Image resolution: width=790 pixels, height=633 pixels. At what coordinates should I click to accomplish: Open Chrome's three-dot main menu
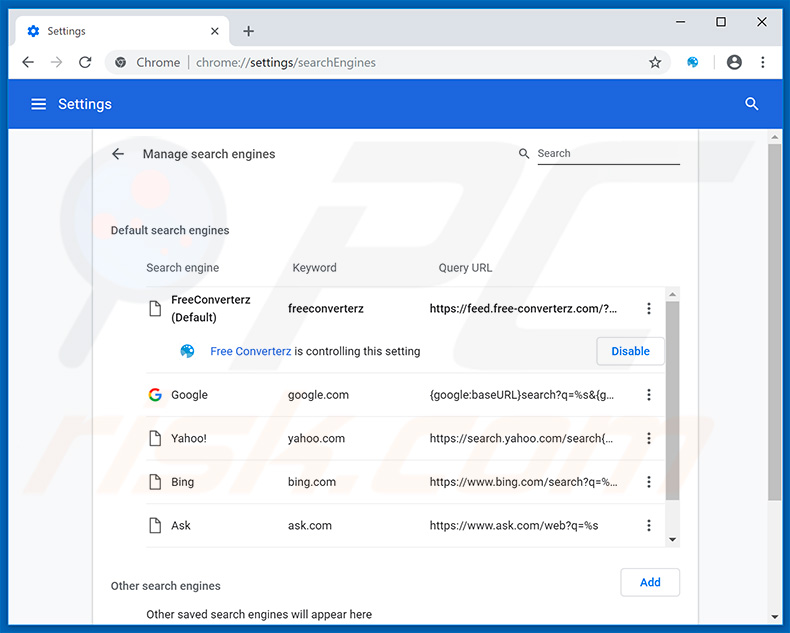[763, 62]
